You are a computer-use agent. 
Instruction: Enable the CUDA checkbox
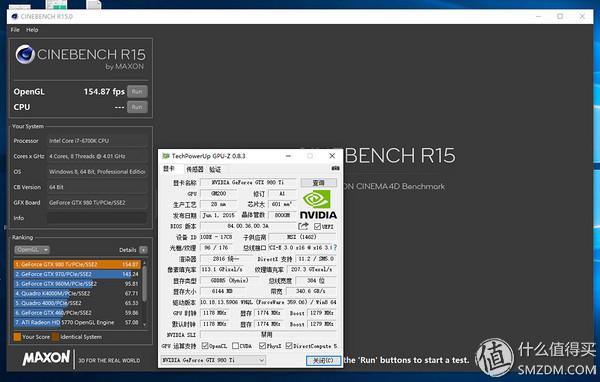pos(235,346)
